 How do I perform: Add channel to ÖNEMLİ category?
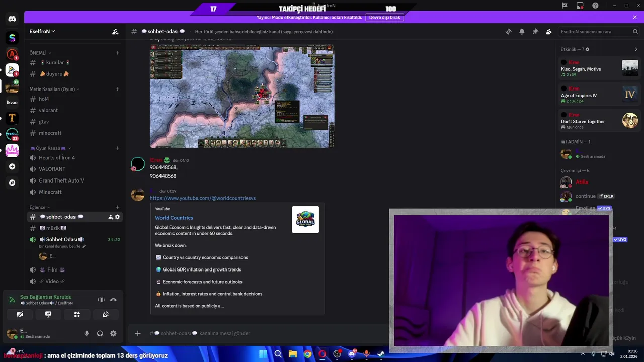[x=117, y=53]
